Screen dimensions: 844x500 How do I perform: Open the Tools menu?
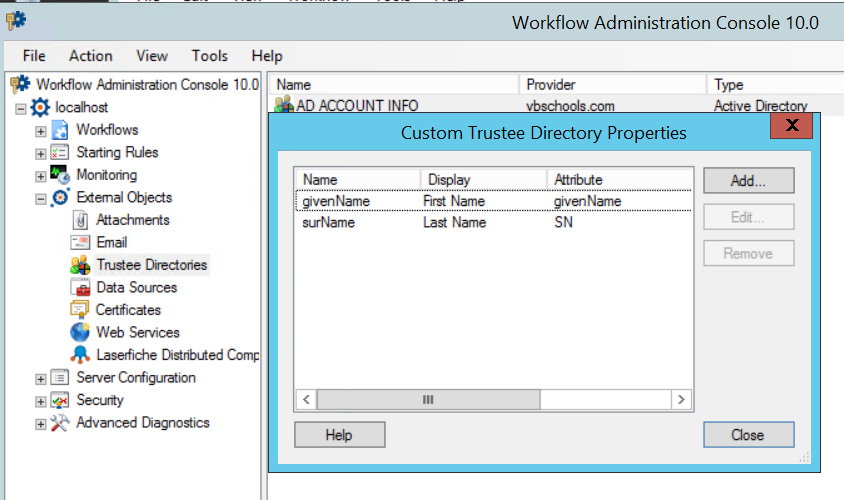point(209,56)
